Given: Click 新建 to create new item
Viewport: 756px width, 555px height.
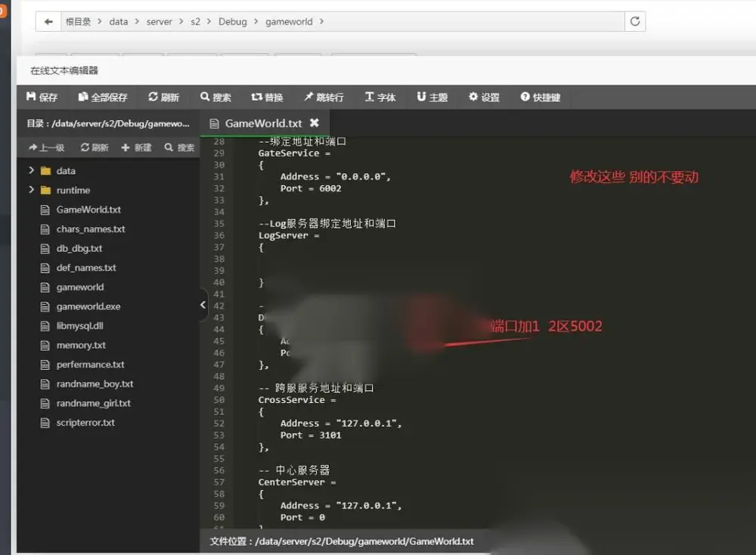Looking at the screenshot, I should tap(136, 147).
